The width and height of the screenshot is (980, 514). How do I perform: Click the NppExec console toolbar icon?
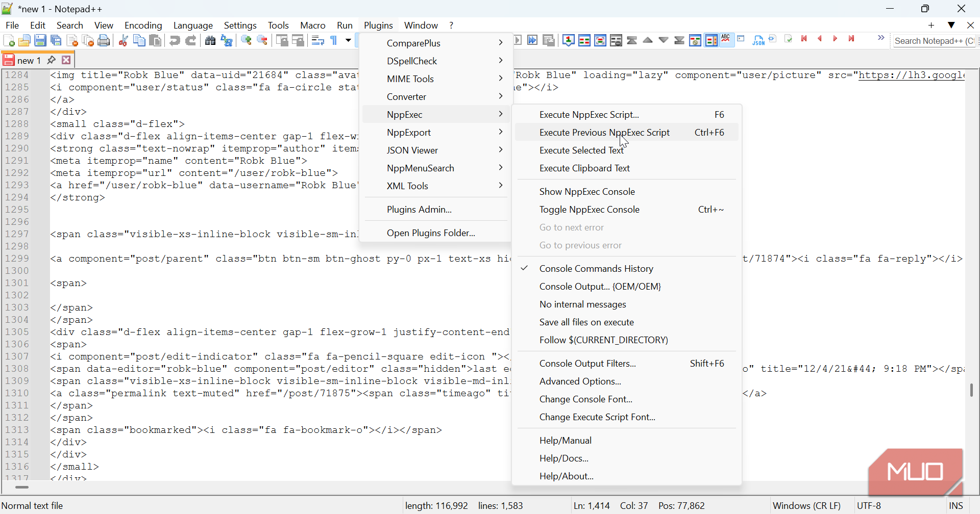tap(741, 39)
